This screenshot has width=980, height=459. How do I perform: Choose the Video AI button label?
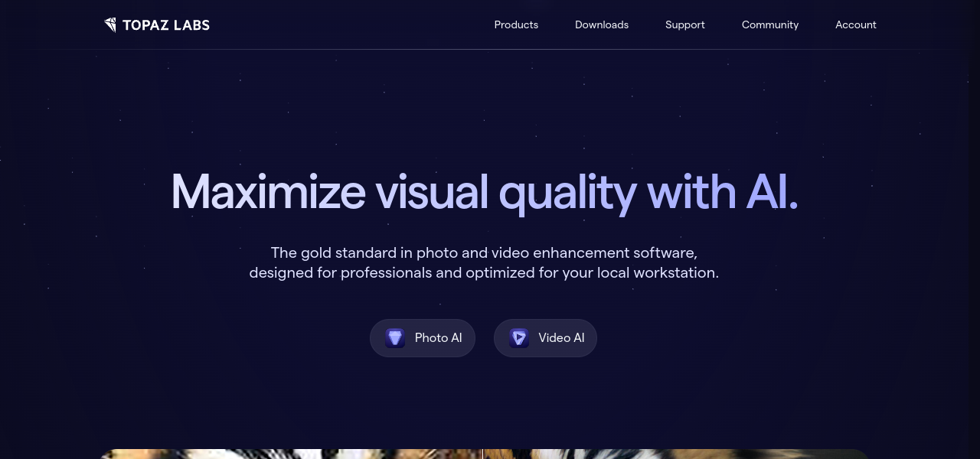tap(561, 338)
